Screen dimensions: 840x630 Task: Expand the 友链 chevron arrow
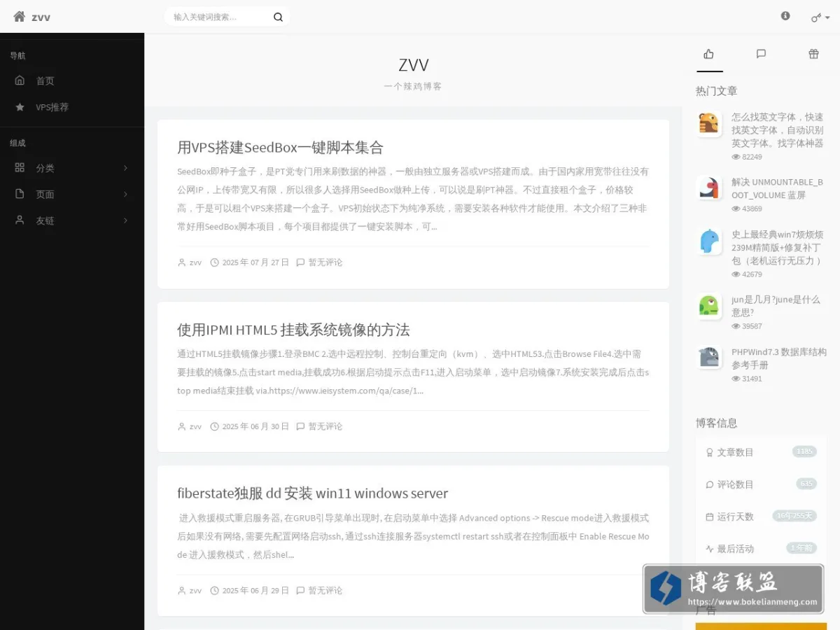coord(125,220)
